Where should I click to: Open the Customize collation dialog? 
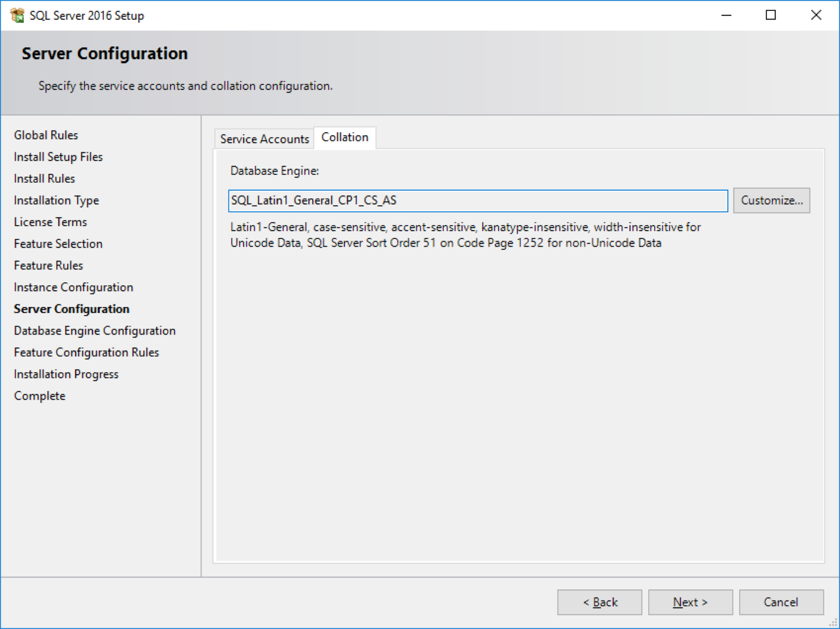pyautogui.click(x=772, y=201)
